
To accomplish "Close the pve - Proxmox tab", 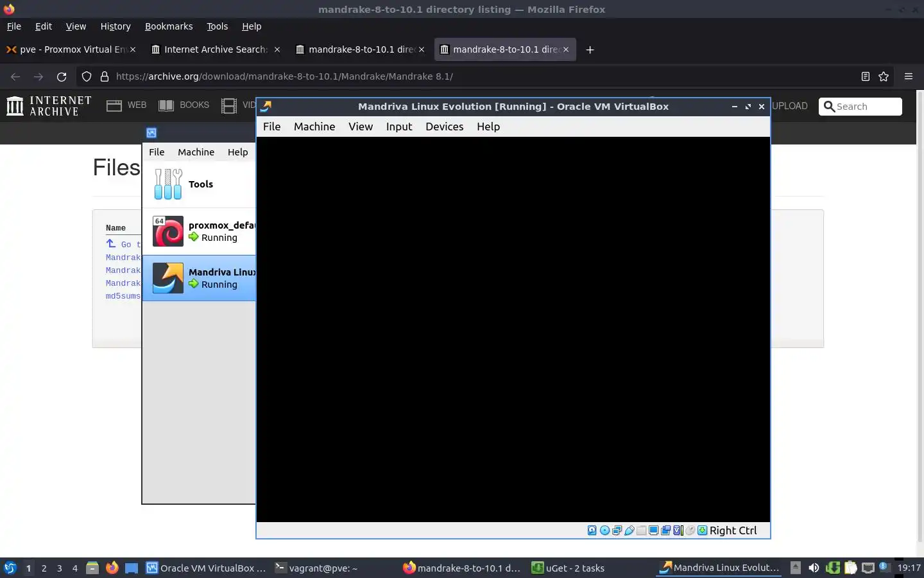I will pos(133,49).
